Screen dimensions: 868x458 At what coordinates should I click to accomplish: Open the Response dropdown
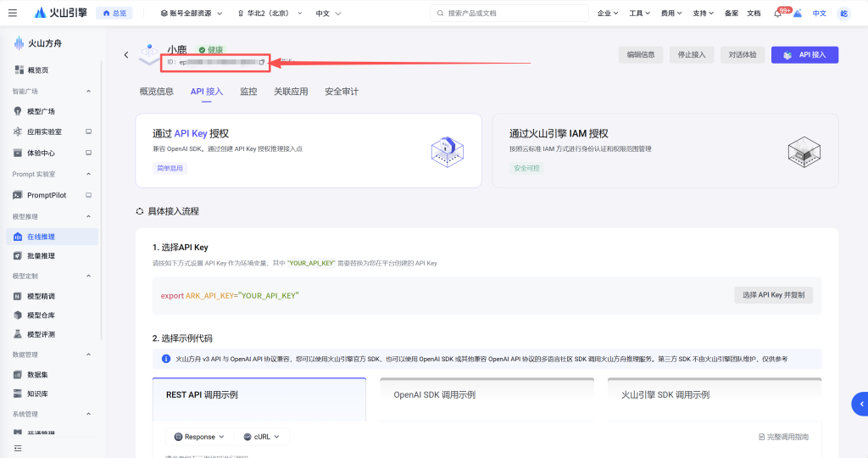click(x=199, y=437)
